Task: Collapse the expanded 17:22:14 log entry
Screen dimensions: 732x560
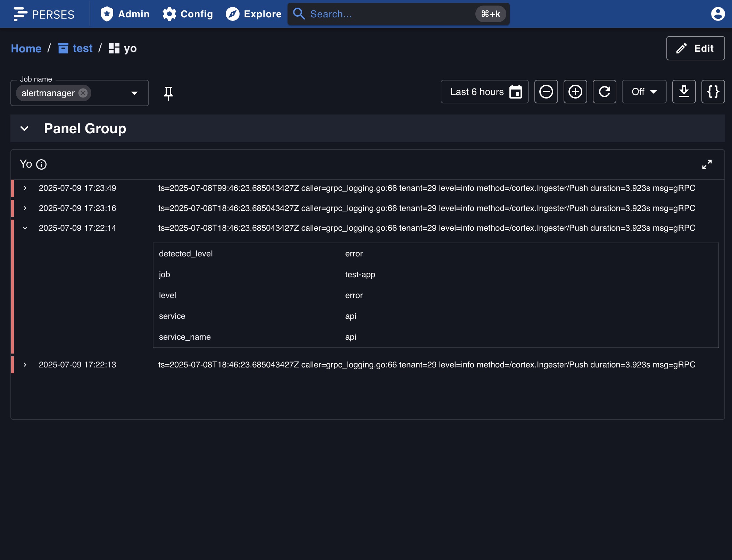Action: [x=25, y=228]
